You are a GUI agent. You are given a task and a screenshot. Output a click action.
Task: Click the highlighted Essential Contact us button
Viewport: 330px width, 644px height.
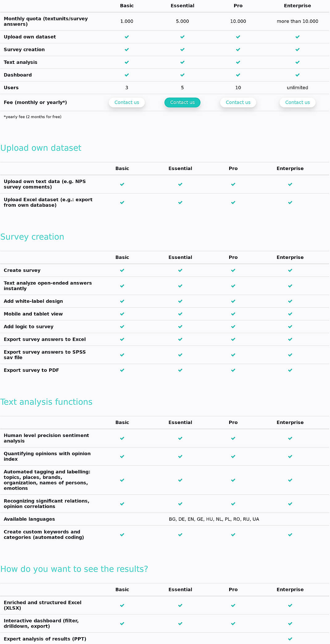click(182, 102)
